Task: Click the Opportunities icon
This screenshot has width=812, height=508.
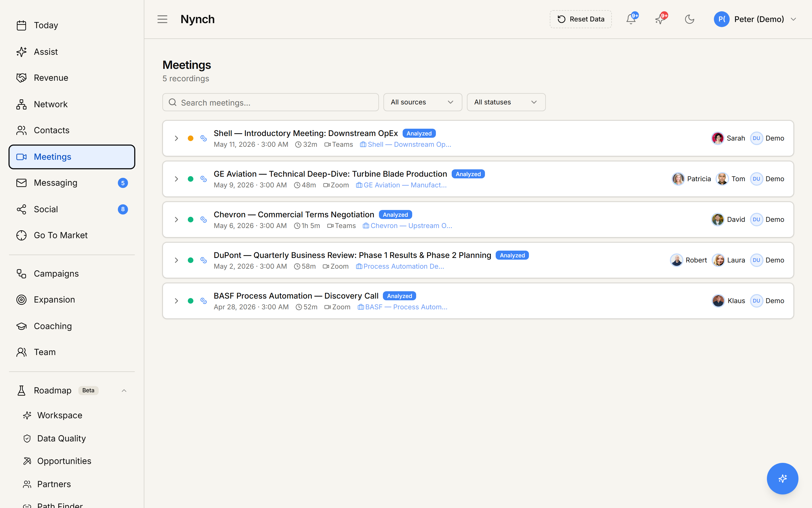Action: (x=27, y=461)
